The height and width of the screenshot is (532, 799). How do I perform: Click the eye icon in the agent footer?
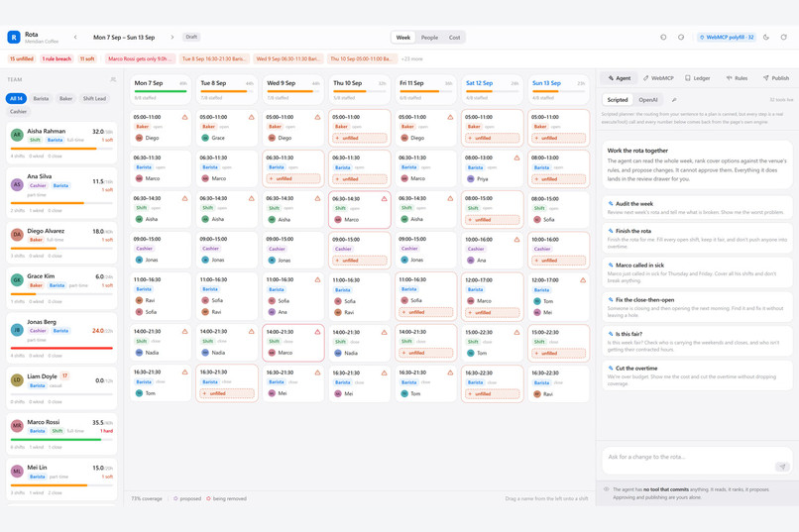click(607, 489)
